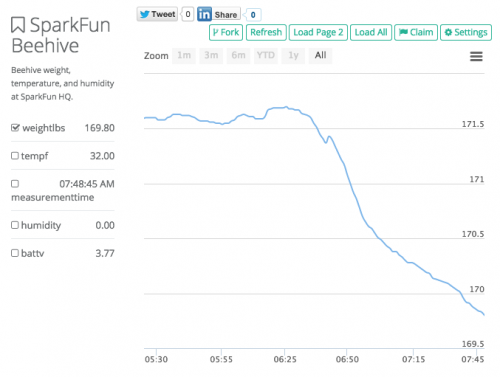
Task: Refresh the stream data
Action: [x=266, y=32]
